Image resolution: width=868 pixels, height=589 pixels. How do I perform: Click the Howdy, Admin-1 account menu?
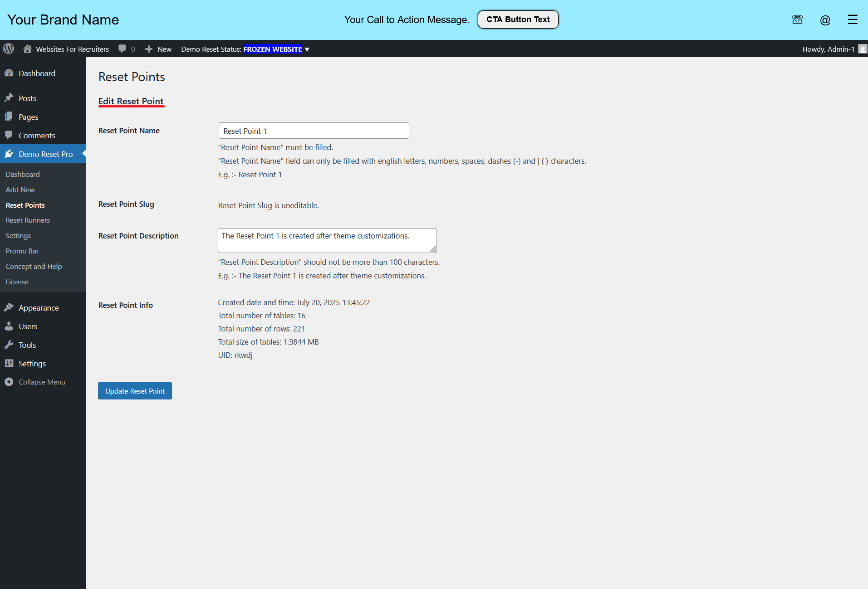[834, 49]
